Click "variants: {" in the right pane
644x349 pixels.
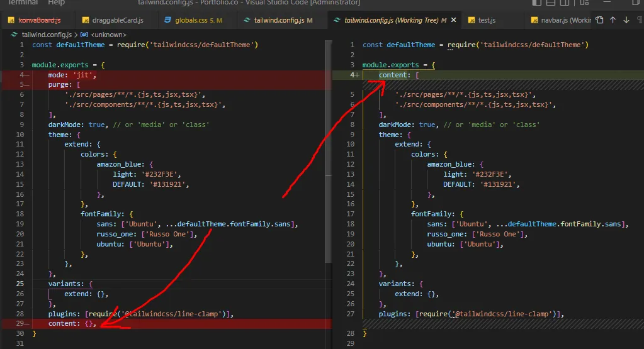coord(401,284)
